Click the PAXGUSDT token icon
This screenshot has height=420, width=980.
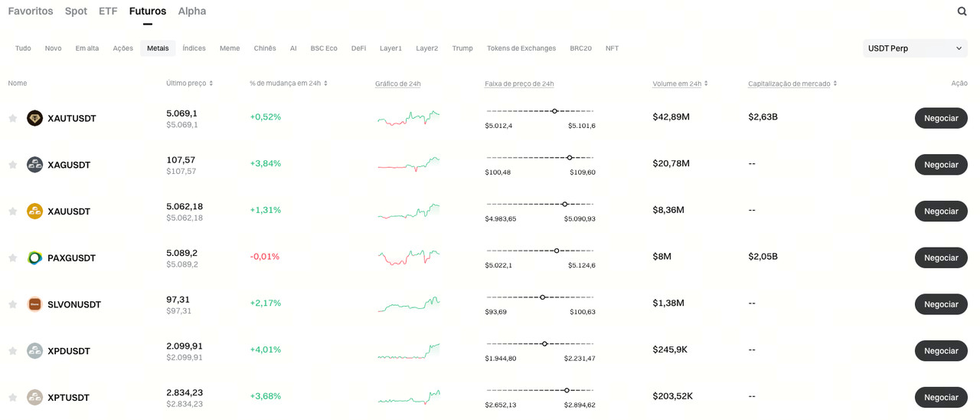pyautogui.click(x=34, y=258)
